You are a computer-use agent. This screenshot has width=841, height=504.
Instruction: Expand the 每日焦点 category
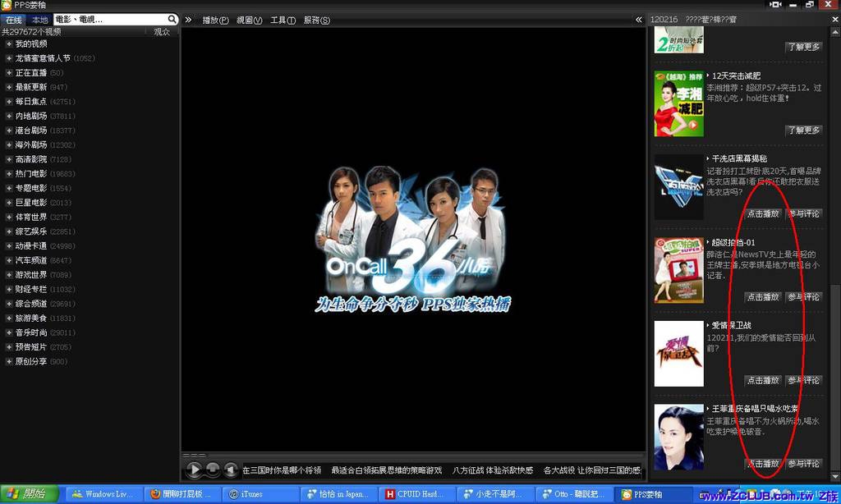(x=8, y=101)
